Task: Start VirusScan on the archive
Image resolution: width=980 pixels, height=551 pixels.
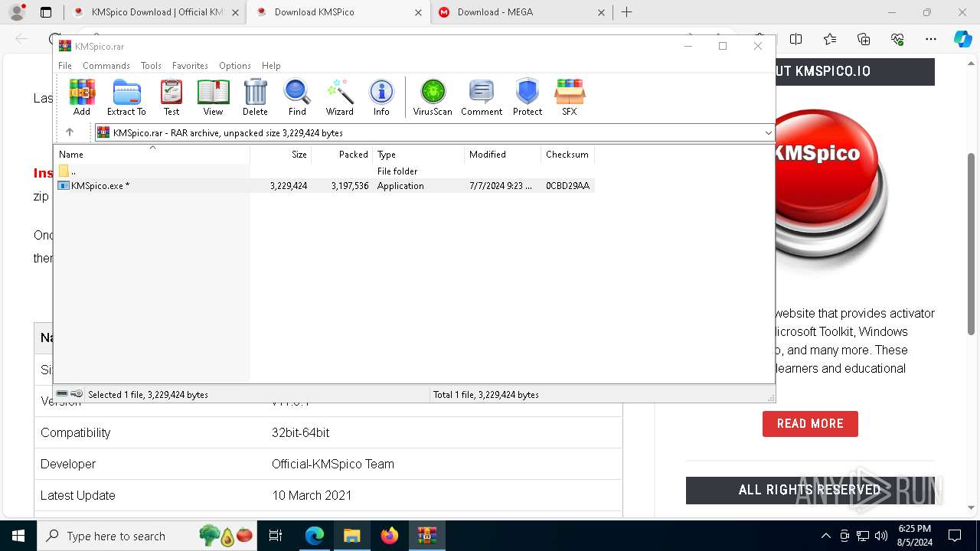Action: (x=433, y=97)
